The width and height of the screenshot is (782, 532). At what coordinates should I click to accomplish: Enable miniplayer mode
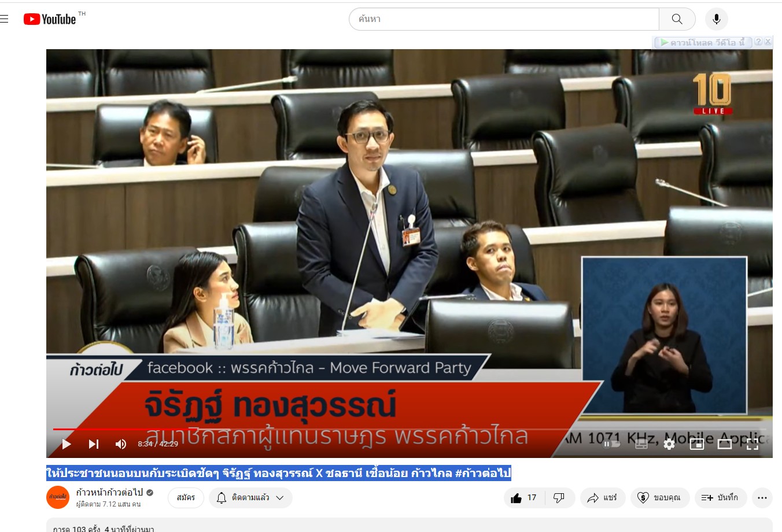coord(697,444)
